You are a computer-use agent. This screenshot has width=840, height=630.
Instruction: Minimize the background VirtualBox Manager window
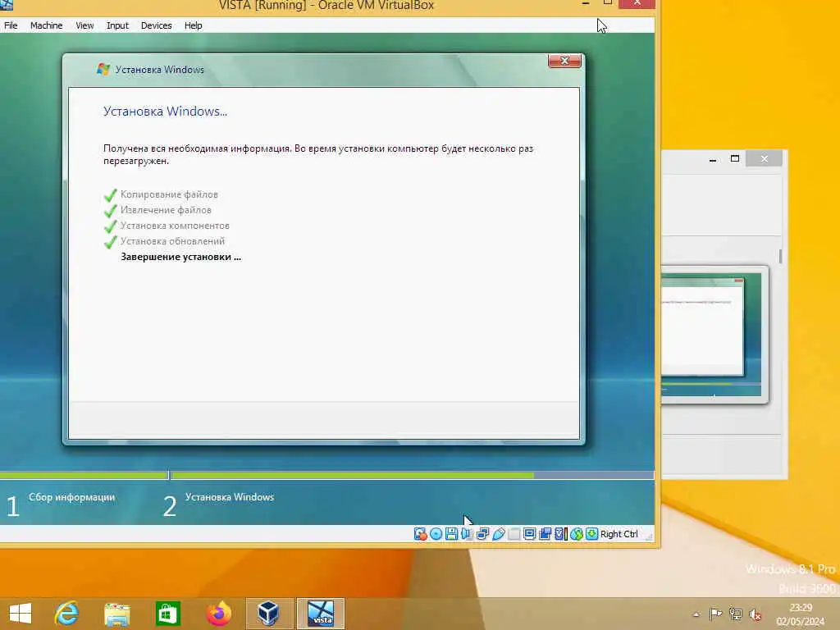(x=713, y=159)
